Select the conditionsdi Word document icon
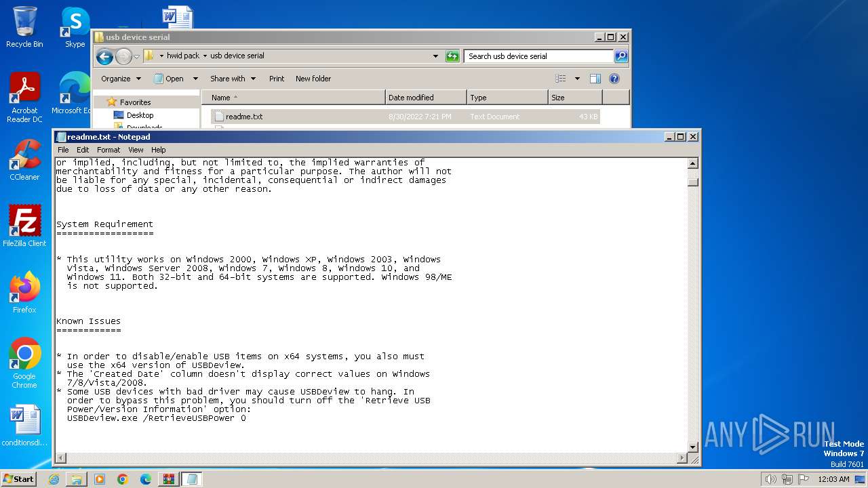868x488 pixels. click(24, 426)
